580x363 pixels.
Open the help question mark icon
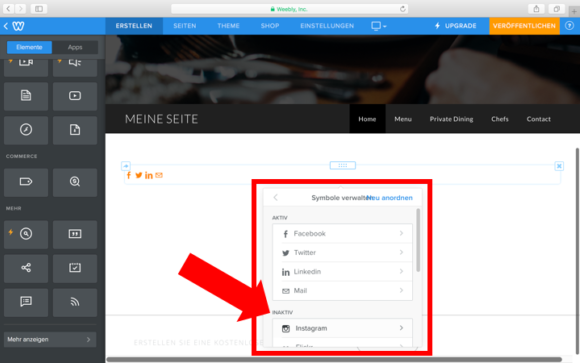[x=570, y=26]
